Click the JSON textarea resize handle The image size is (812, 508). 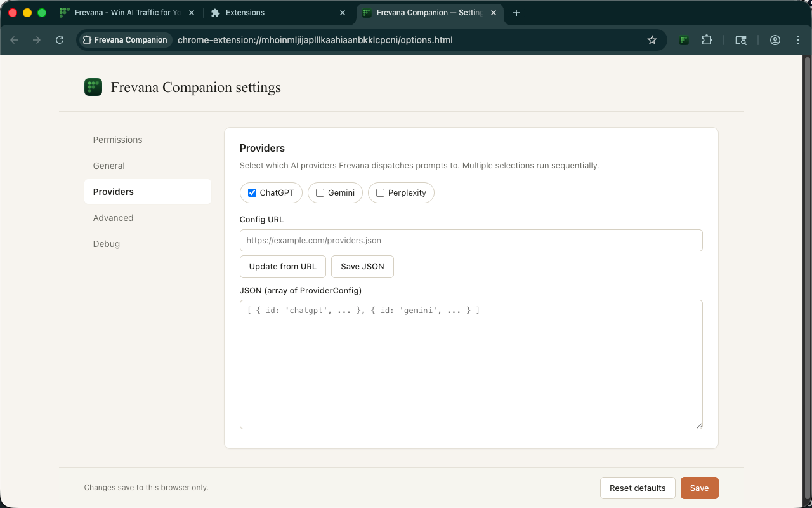(x=698, y=425)
